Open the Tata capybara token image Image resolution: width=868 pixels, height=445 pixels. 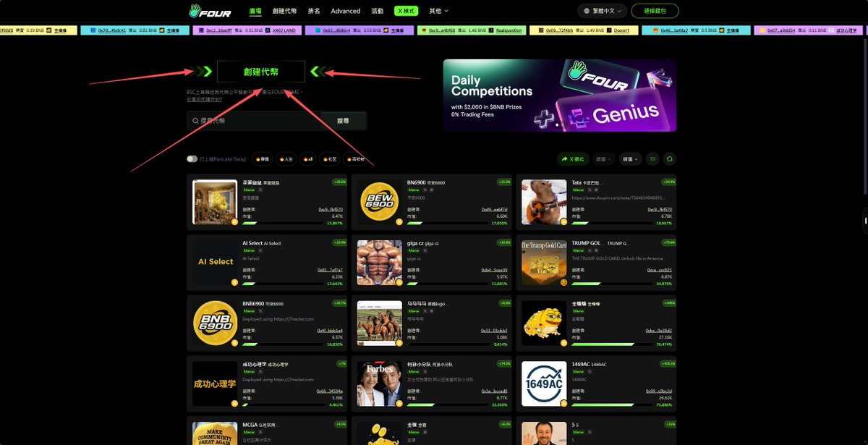(543, 203)
